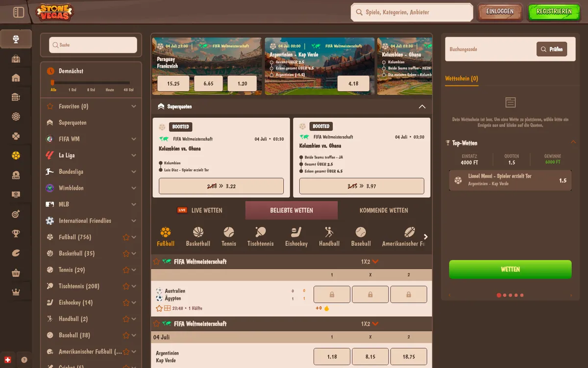The width and height of the screenshot is (588, 368).
Task: Open the help question mark icon
Action: click(24, 360)
